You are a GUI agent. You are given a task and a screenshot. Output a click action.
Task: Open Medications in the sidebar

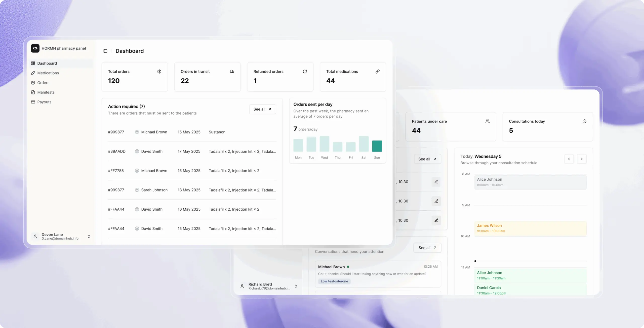(x=48, y=73)
